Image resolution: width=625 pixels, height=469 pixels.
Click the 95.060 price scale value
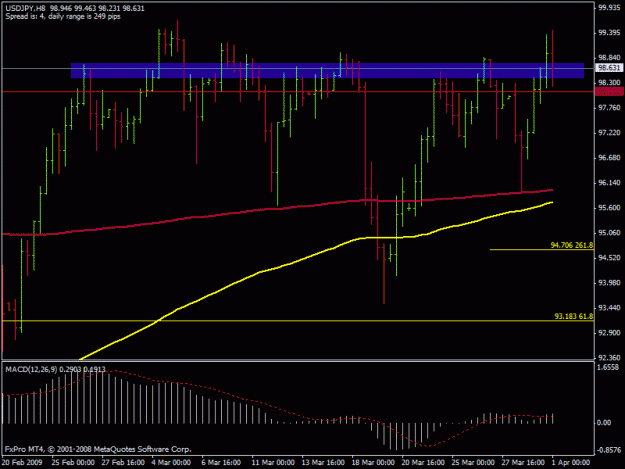[609, 233]
